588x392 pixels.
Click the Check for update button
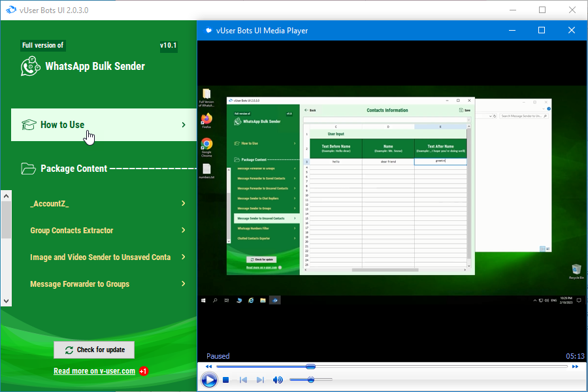[94, 350]
